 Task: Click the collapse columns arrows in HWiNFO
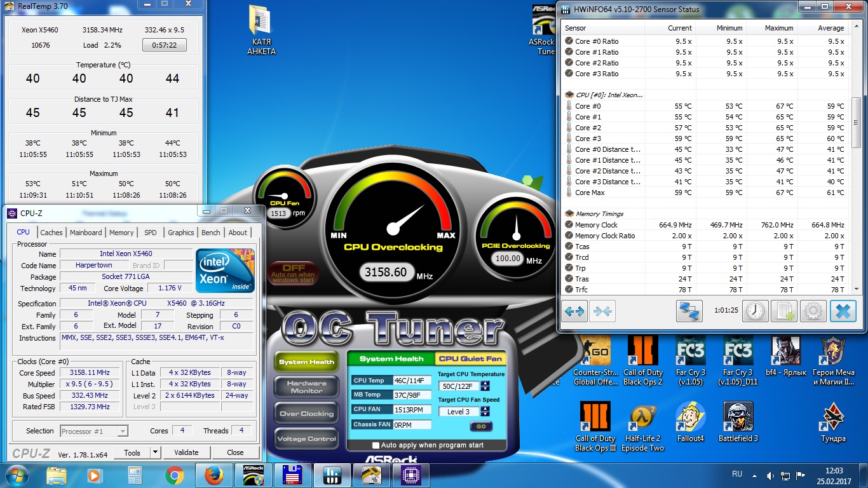pyautogui.click(x=602, y=311)
